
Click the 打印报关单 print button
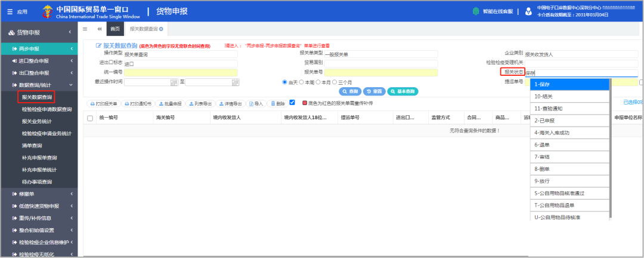coord(104,104)
